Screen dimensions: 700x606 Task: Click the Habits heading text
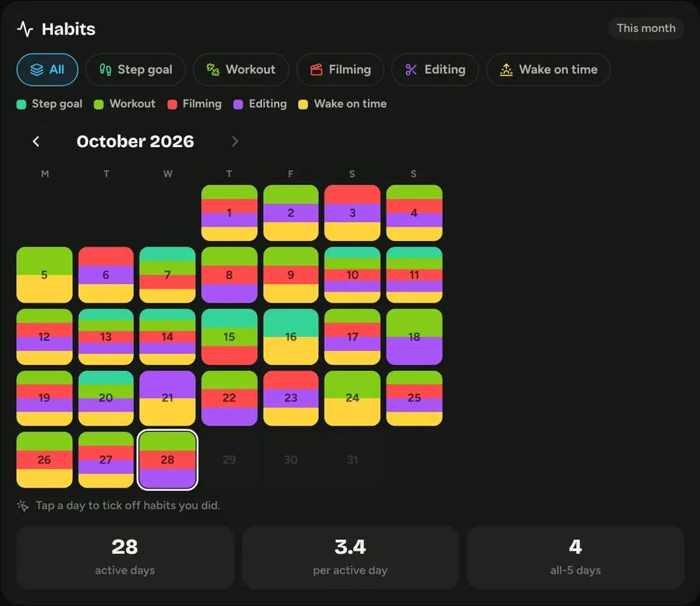pyautogui.click(x=68, y=29)
